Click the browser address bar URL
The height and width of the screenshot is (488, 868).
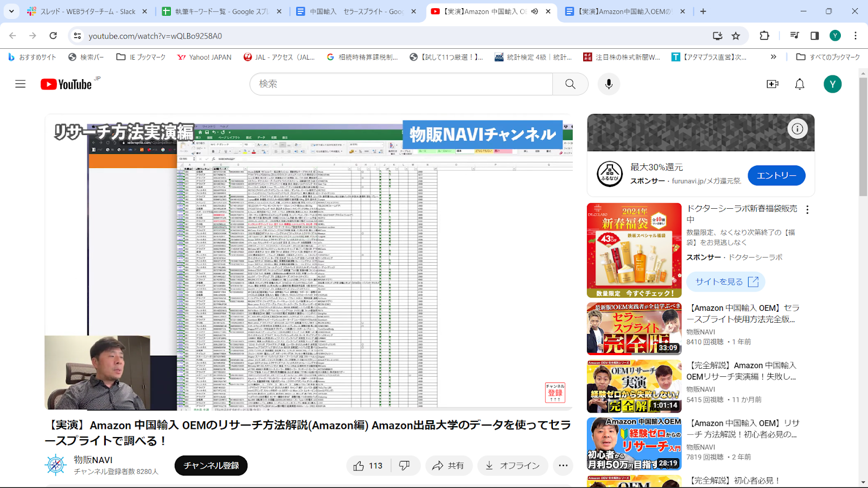tap(155, 36)
